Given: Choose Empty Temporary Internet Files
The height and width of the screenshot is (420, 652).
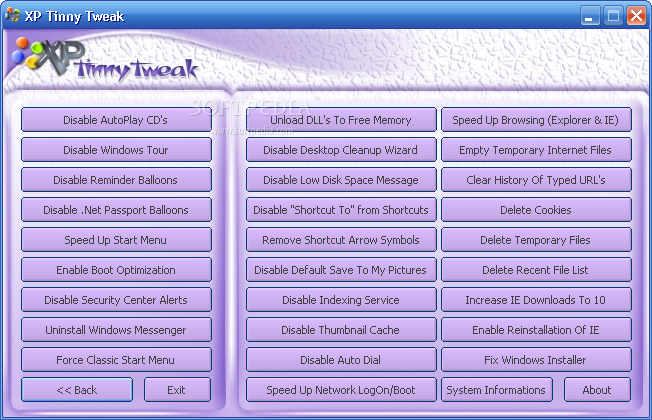Looking at the screenshot, I should pyautogui.click(x=536, y=150).
